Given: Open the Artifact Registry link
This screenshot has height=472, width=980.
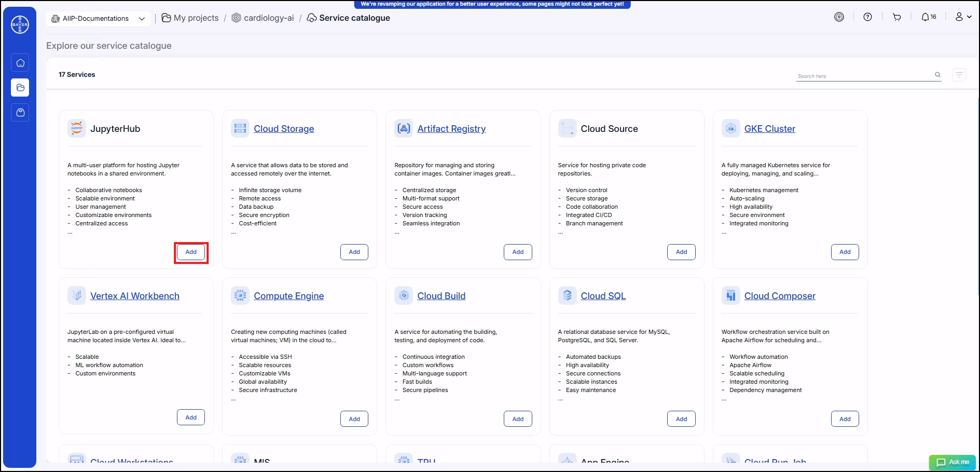Looking at the screenshot, I should pyautogui.click(x=451, y=129).
